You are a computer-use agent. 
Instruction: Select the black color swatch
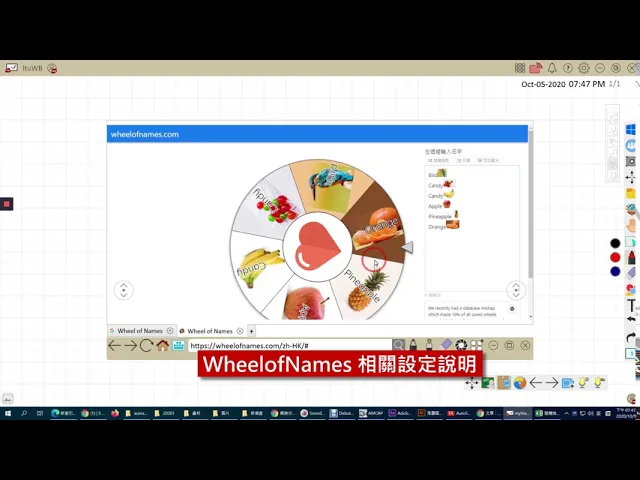615,243
